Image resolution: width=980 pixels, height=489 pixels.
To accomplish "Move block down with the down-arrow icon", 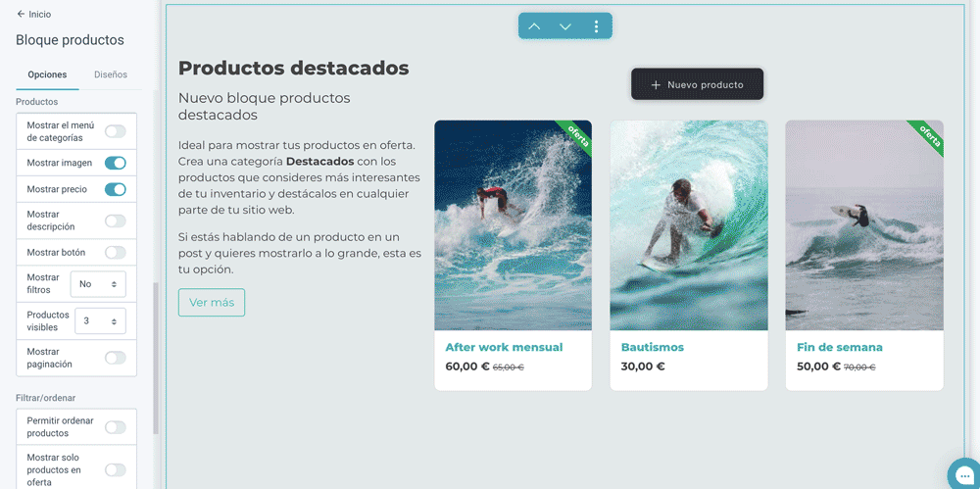I will pos(565,26).
